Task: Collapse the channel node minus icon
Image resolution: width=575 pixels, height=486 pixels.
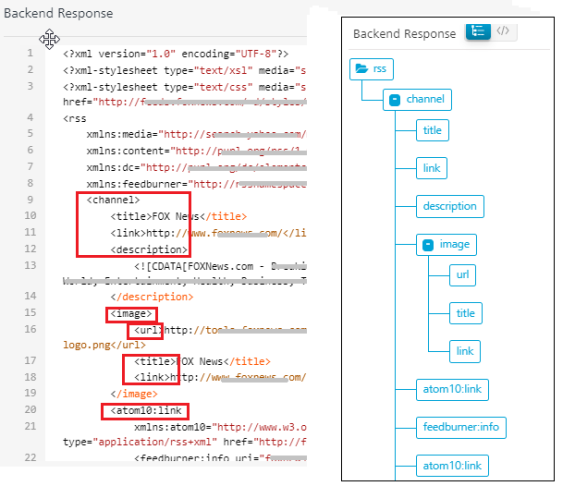Action: [x=395, y=100]
